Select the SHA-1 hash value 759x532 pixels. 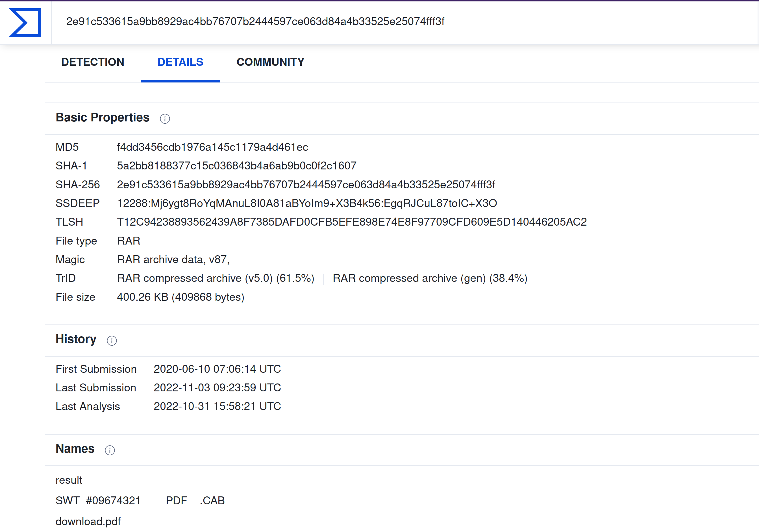[237, 165]
